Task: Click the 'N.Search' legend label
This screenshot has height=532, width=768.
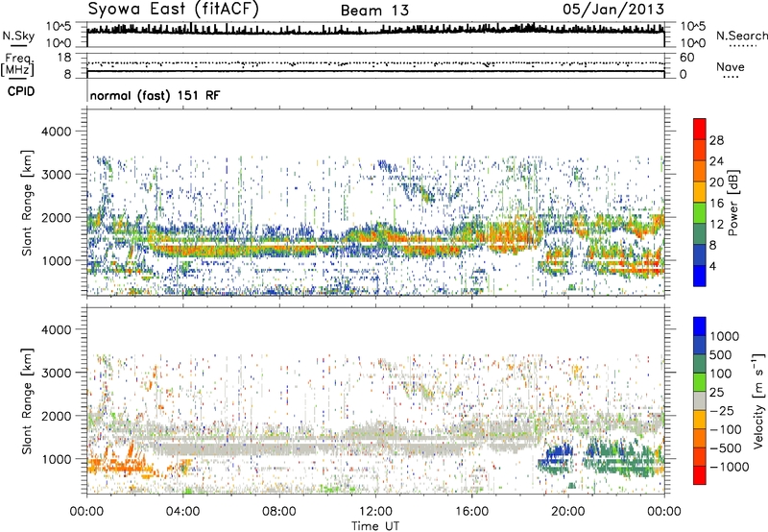Action: coord(741,36)
